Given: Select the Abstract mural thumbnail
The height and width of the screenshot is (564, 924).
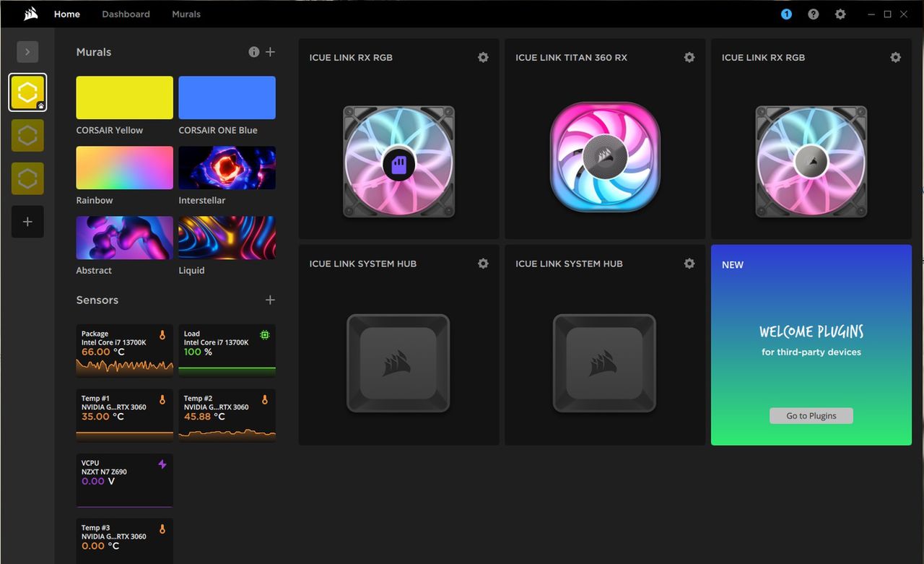Looking at the screenshot, I should click(124, 238).
